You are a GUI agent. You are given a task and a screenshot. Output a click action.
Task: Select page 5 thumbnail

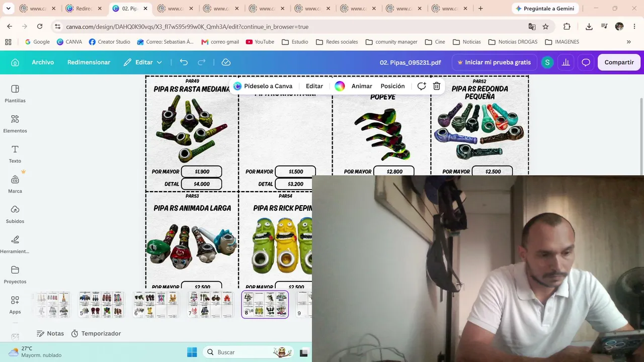coord(101,305)
